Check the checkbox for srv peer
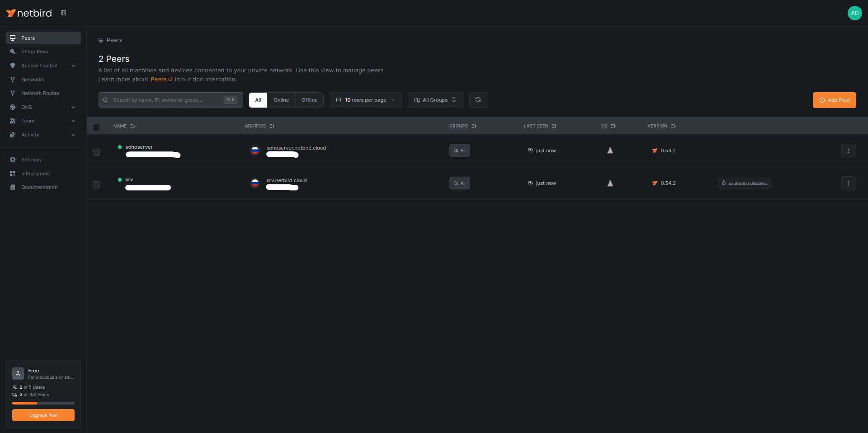 coord(96,185)
